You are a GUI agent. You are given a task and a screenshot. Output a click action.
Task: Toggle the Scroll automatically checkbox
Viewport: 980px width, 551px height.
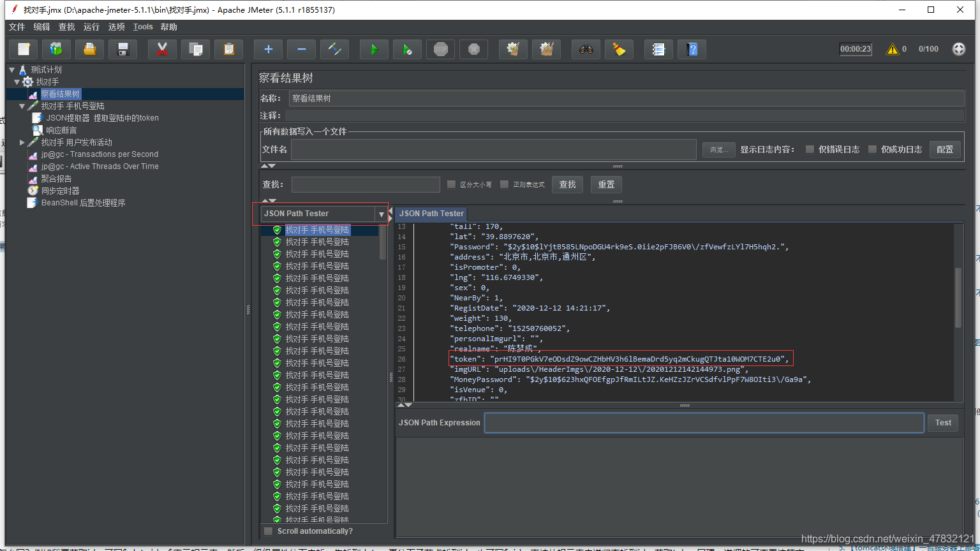pyautogui.click(x=268, y=531)
